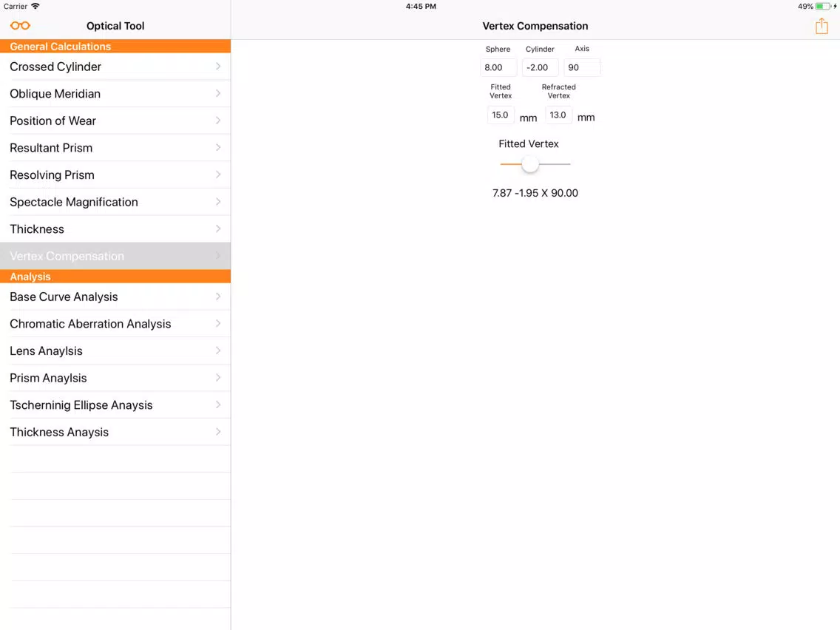This screenshot has height=630, width=840.
Task: Expand Prism Anaylsis row chevron
Action: [x=218, y=378]
